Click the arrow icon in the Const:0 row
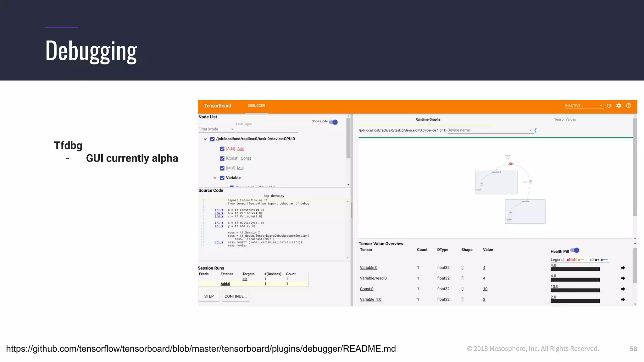The image size is (644, 362). (x=623, y=289)
